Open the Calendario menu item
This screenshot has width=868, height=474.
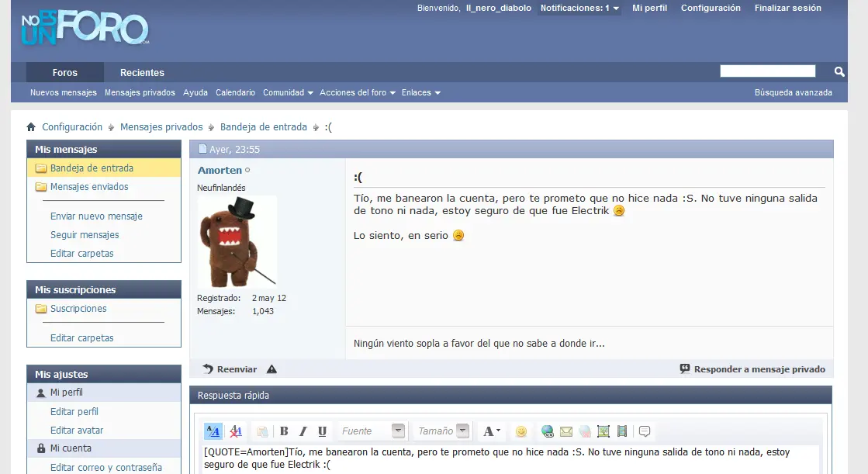[235, 92]
